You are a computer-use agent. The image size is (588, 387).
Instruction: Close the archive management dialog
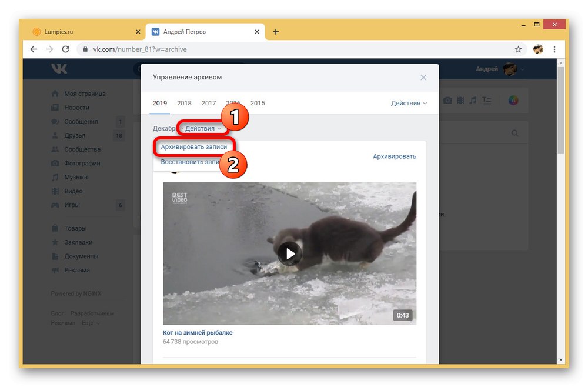[423, 78]
